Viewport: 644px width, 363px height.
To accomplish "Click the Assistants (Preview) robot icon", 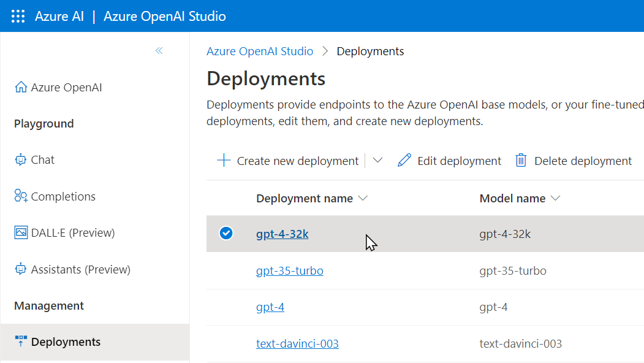I will tap(21, 269).
